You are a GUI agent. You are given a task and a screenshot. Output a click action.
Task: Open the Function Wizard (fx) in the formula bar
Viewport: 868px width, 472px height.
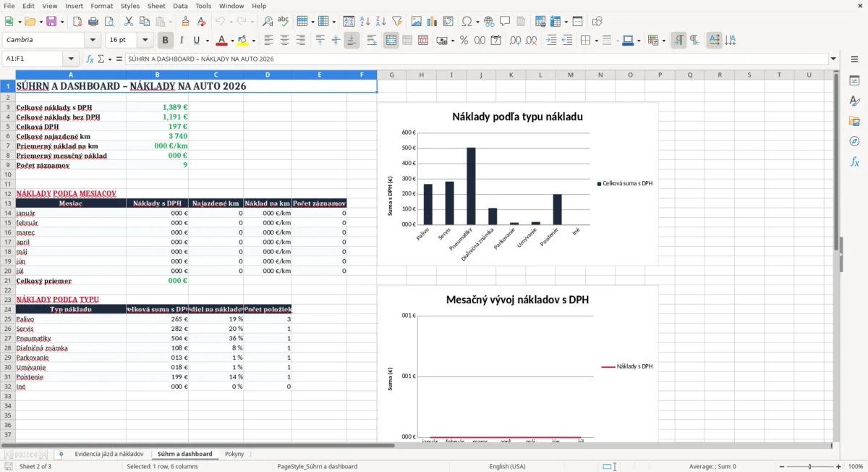[90, 59]
